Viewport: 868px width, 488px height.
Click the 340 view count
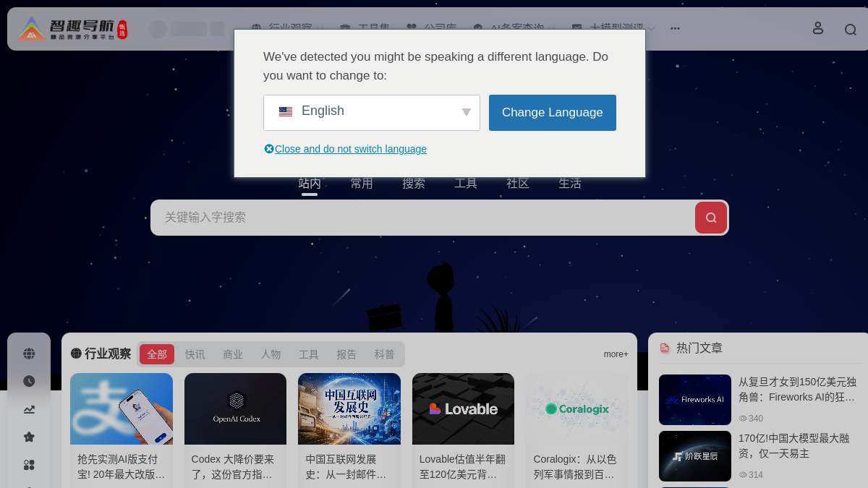coord(751,419)
